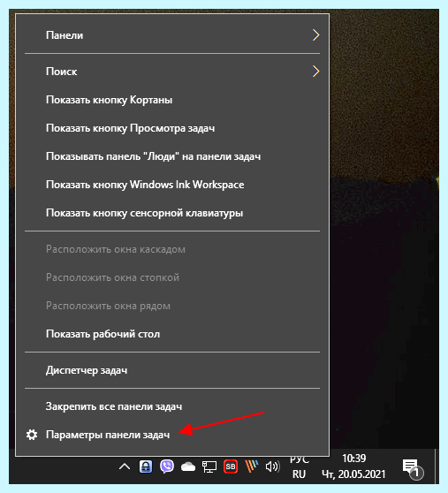This screenshot has height=493, width=448.
Task: Switch input language via РУС RU indicator
Action: point(299,466)
